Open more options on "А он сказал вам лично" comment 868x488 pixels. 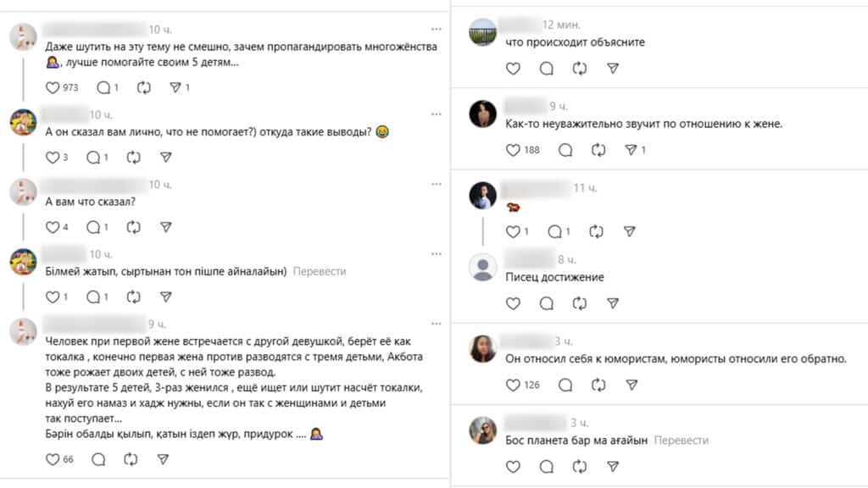click(437, 114)
